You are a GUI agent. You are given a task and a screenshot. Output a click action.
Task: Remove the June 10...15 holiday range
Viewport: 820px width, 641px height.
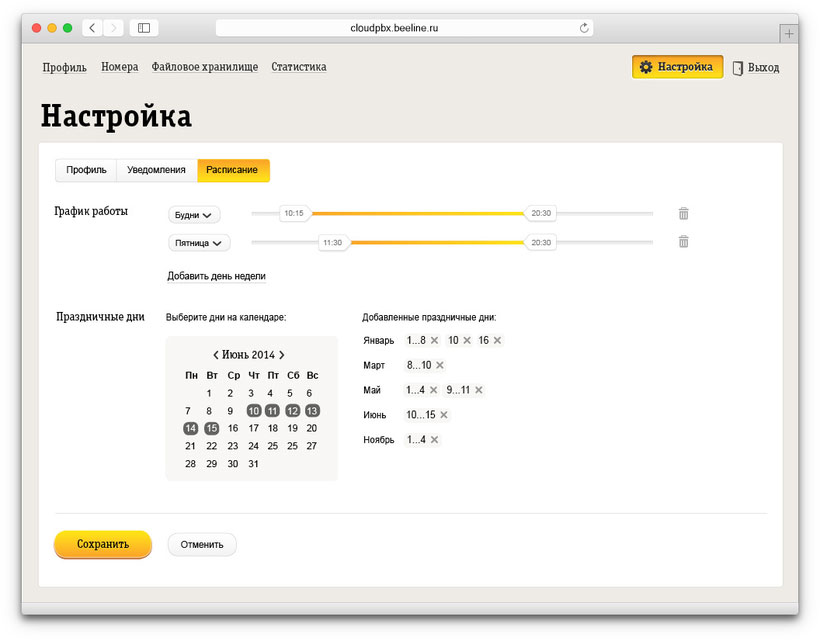443,415
